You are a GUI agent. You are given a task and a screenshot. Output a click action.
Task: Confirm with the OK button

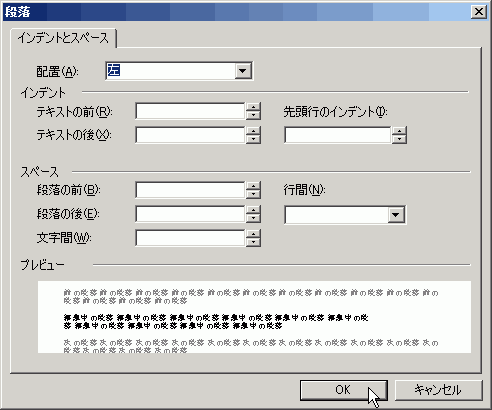tap(344, 390)
